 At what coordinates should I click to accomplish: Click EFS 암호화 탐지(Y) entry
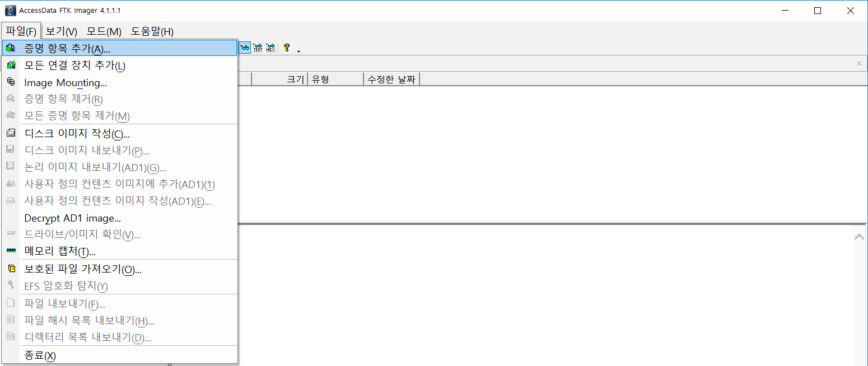[x=119, y=286]
